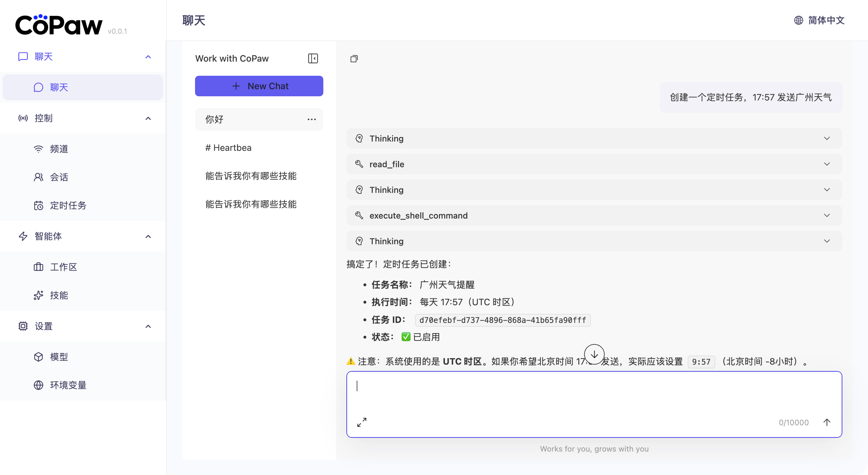Click the expand input box icon
Screen dimensions: 868x475
(x=362, y=422)
